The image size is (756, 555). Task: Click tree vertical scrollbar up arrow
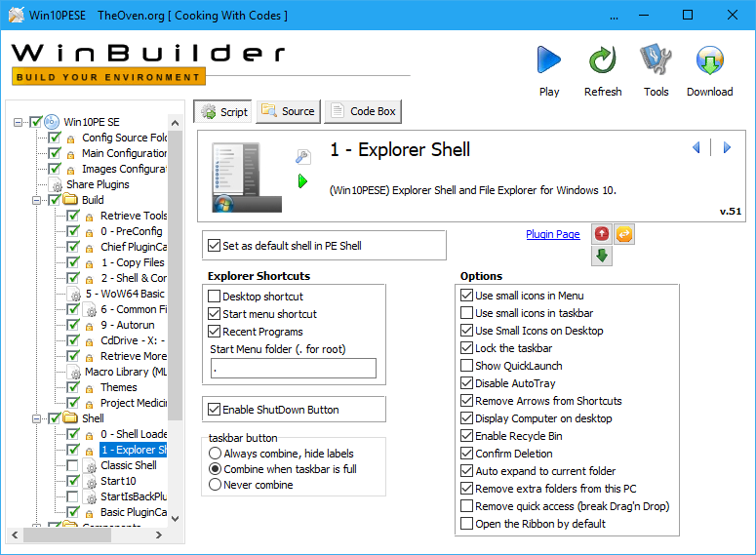175,123
